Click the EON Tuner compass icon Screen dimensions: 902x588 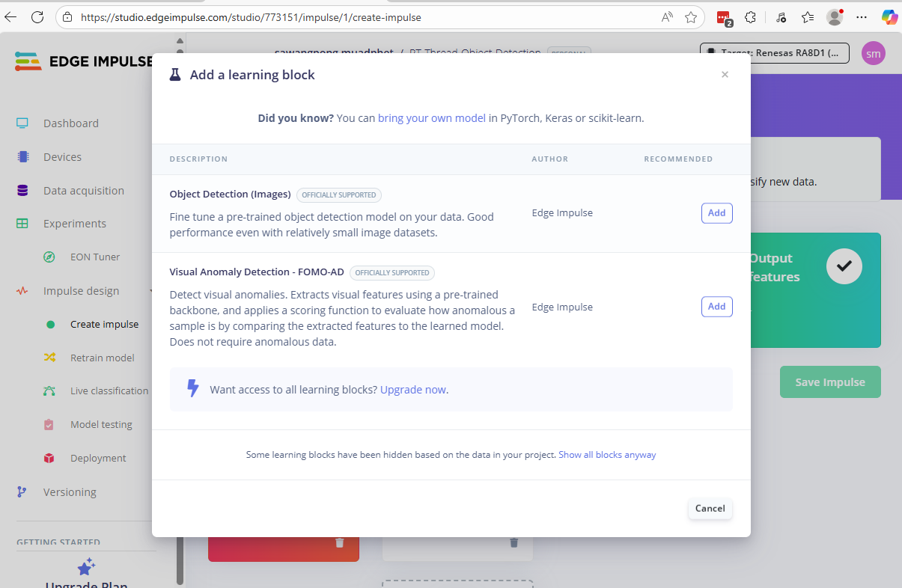(x=49, y=257)
